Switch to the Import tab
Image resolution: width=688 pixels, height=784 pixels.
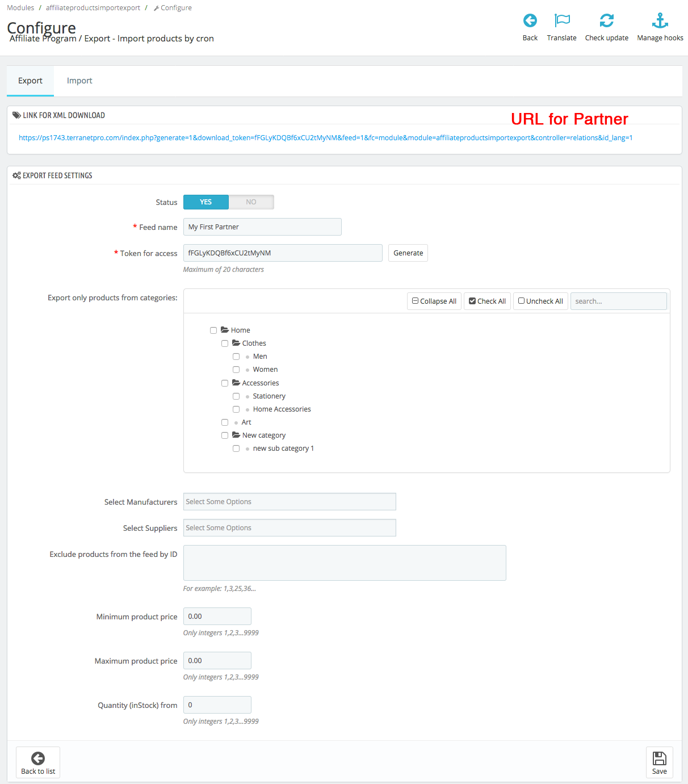pyautogui.click(x=79, y=81)
